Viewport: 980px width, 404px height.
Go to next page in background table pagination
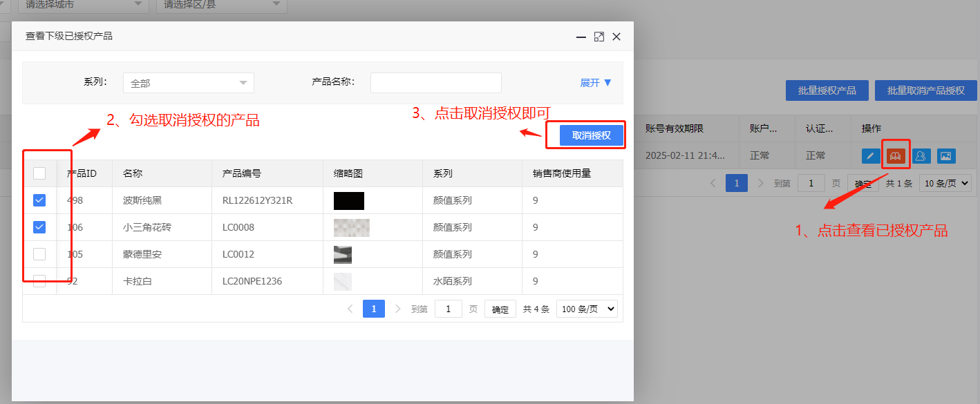[761, 183]
